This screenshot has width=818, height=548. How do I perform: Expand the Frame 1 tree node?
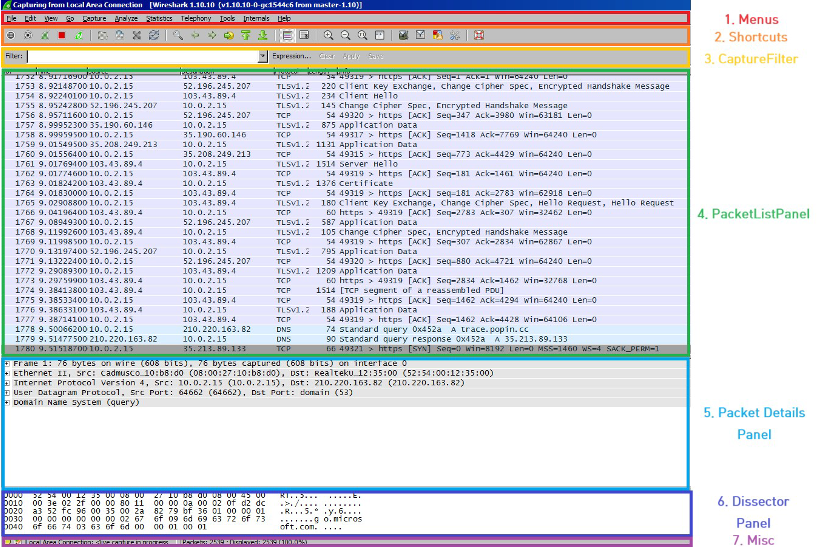[7, 363]
